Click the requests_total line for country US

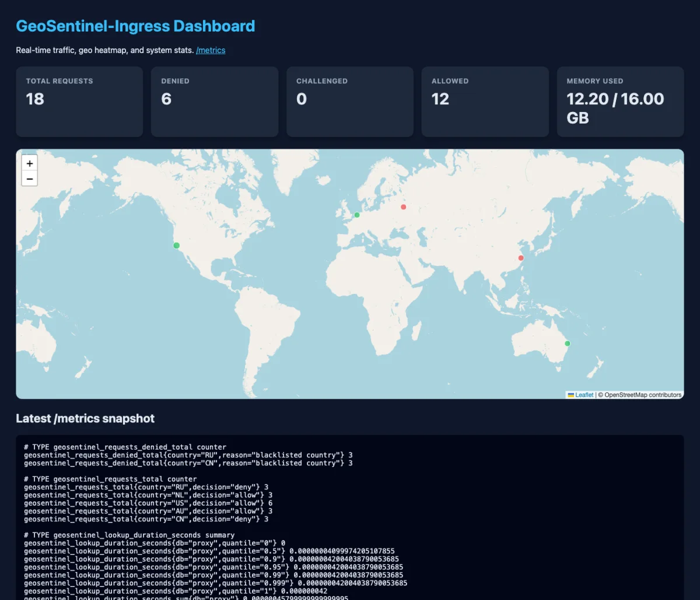(x=148, y=503)
